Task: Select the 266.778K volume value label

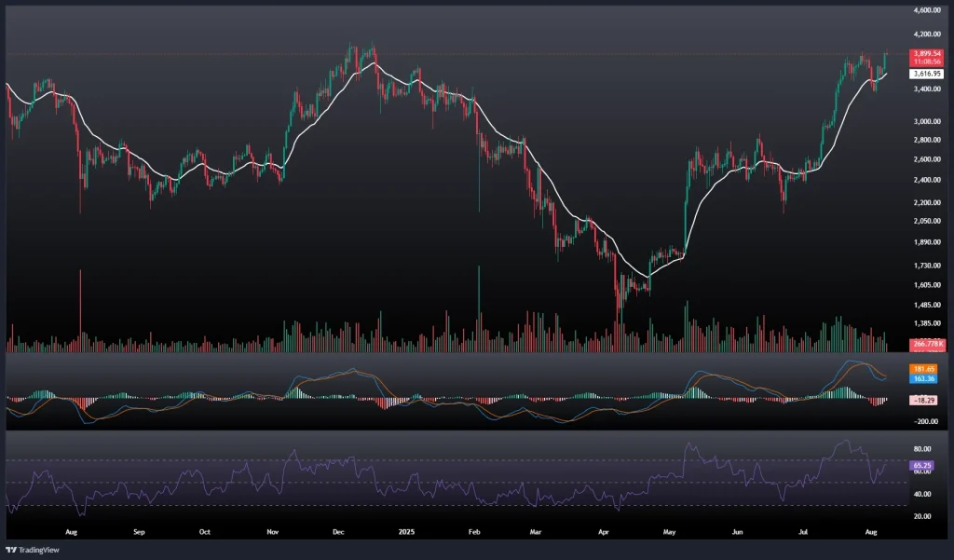Action: click(927, 344)
